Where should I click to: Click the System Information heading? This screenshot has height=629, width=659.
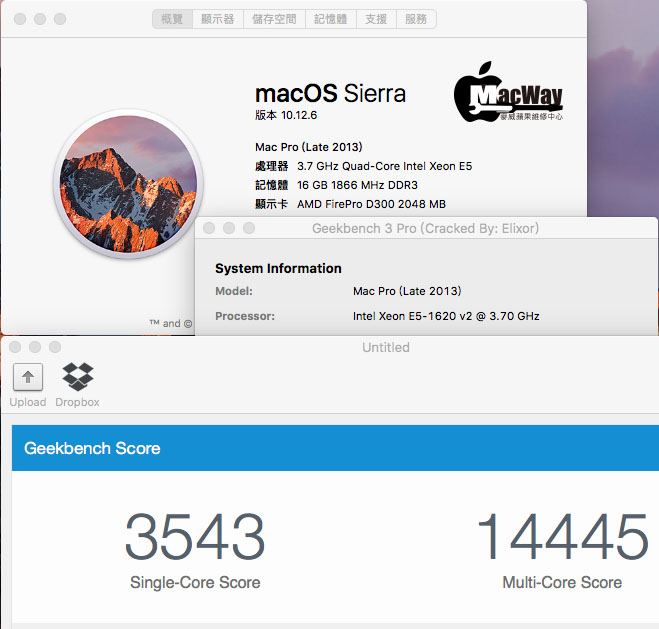pos(278,268)
